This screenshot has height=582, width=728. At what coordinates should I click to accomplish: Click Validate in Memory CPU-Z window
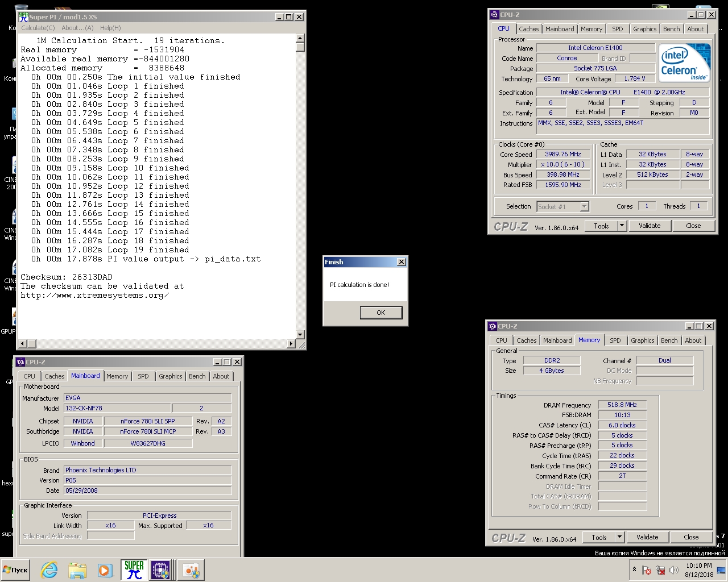647,537
